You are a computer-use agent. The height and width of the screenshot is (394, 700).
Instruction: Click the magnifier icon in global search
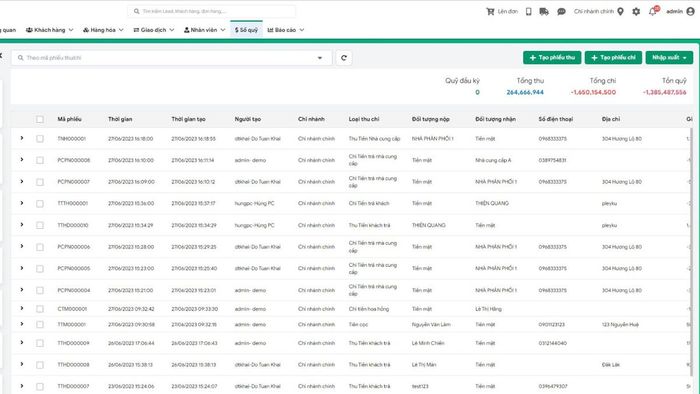(x=137, y=11)
